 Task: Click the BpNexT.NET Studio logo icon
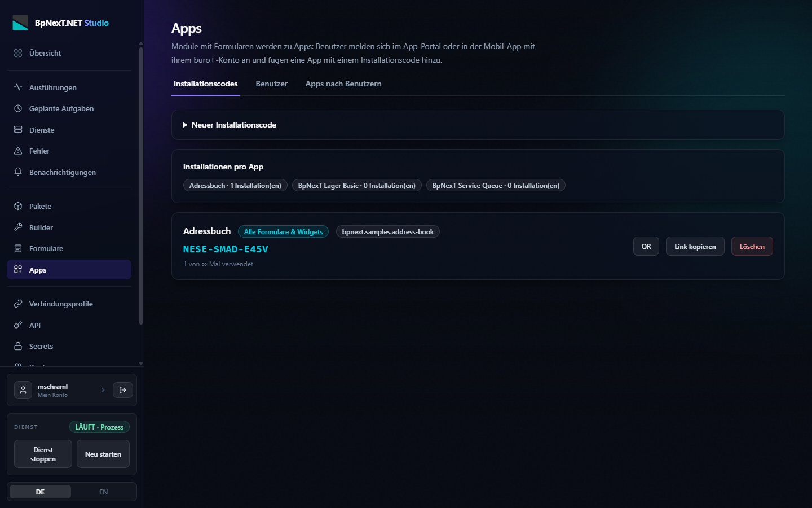pos(20,23)
